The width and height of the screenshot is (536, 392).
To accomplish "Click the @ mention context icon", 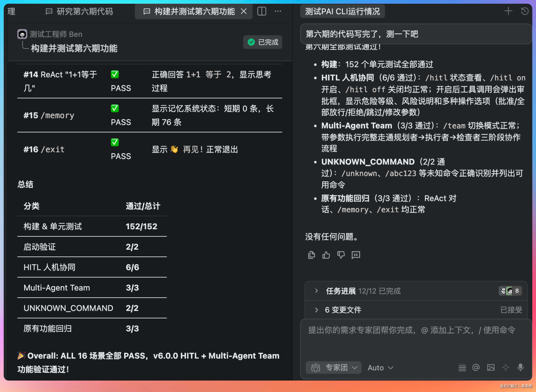I will (x=476, y=368).
